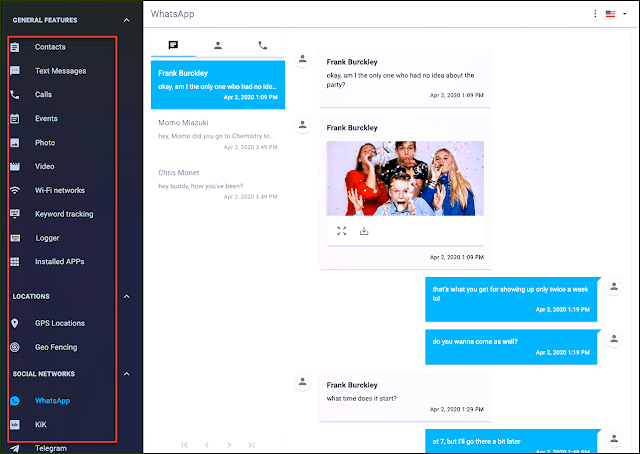The width and height of the screenshot is (640, 454).
Task: Click WhatsApp label in Social Networks
Action: click(52, 401)
